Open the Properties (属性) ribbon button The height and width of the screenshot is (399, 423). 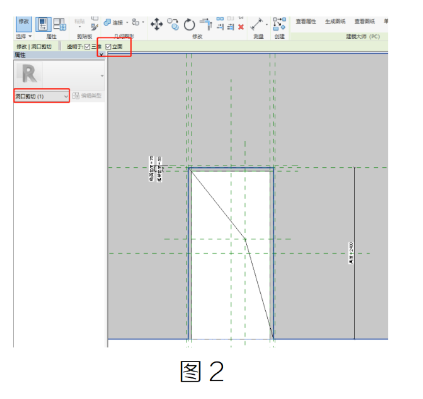click(43, 24)
